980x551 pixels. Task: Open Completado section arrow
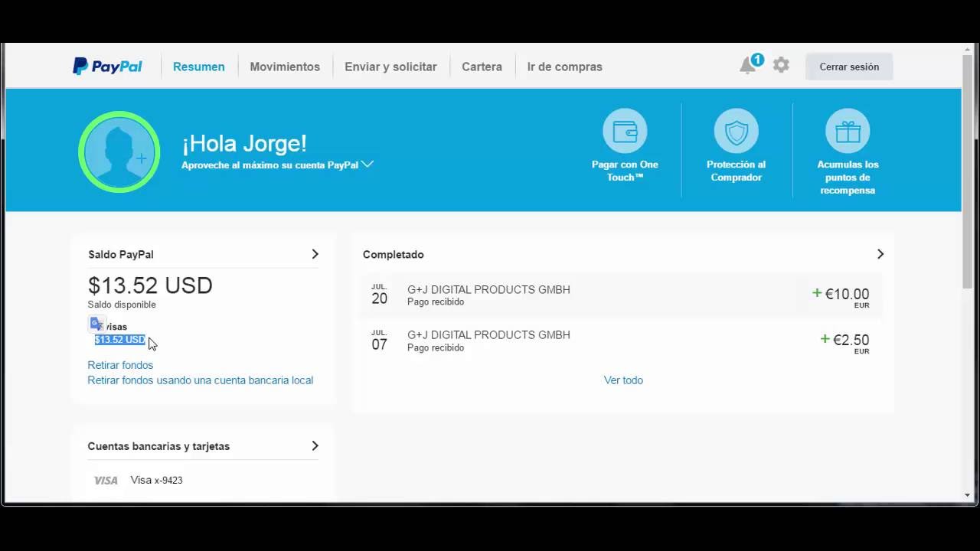pos(880,254)
